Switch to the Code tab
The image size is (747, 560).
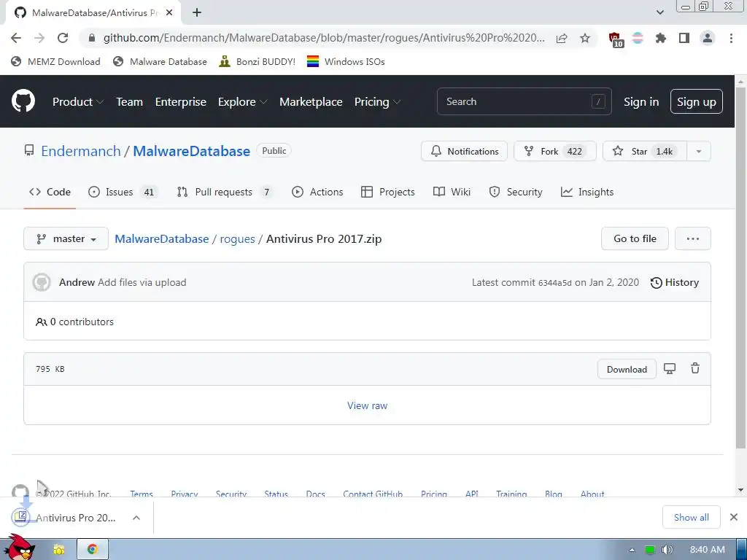(50, 192)
